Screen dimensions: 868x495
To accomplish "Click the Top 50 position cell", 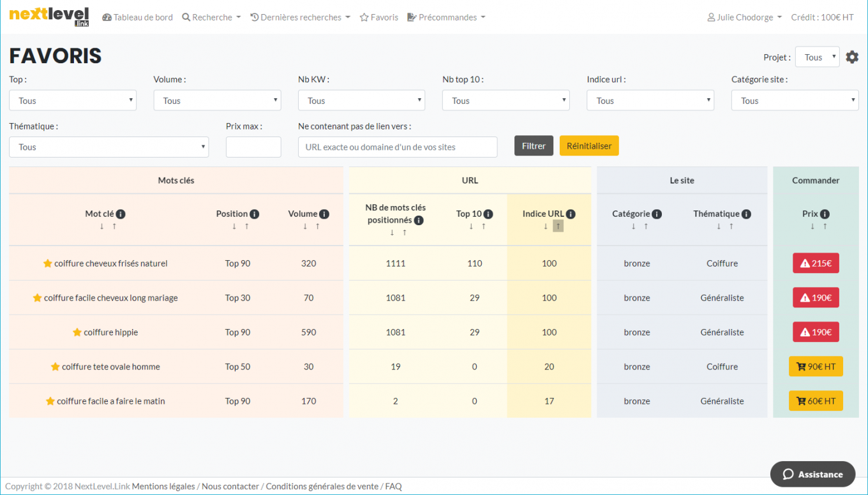I will (237, 367).
